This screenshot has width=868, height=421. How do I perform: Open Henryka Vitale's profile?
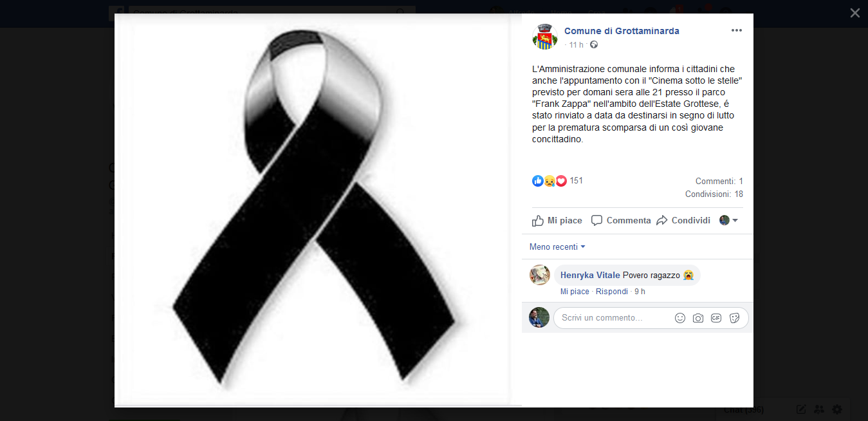(x=590, y=275)
